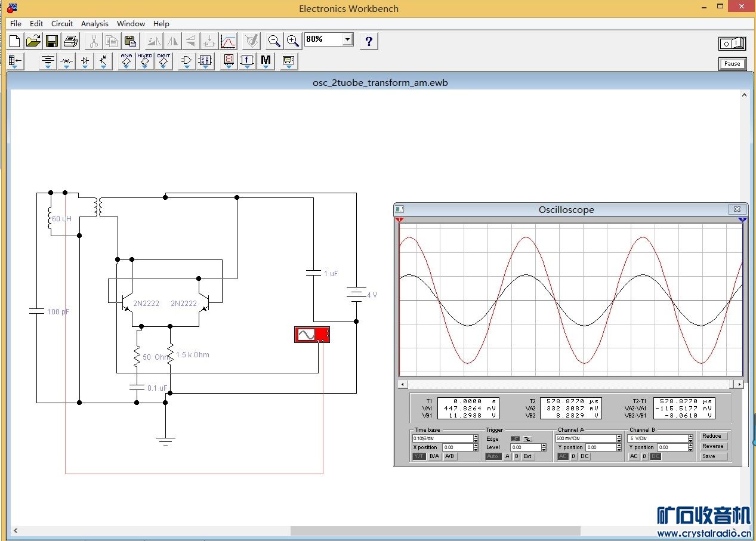Open the Circuit menu

(62, 24)
